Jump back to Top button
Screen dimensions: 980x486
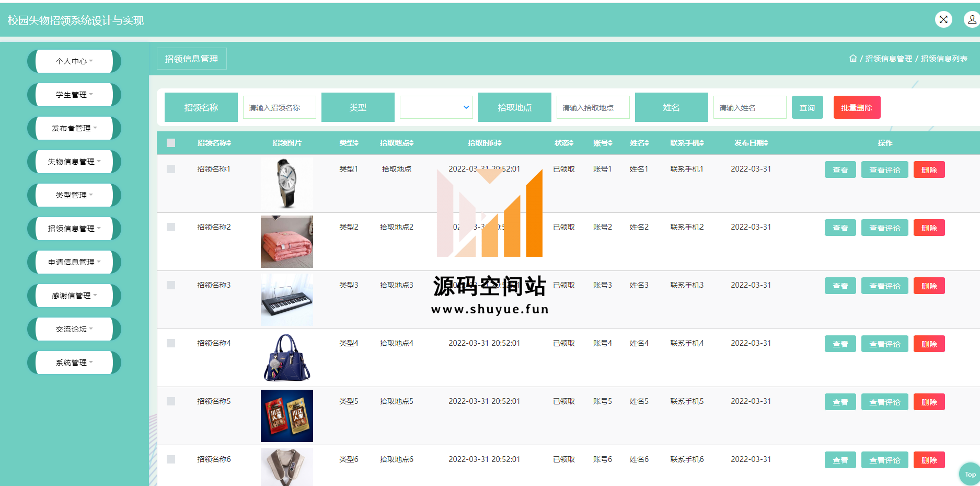click(x=970, y=474)
